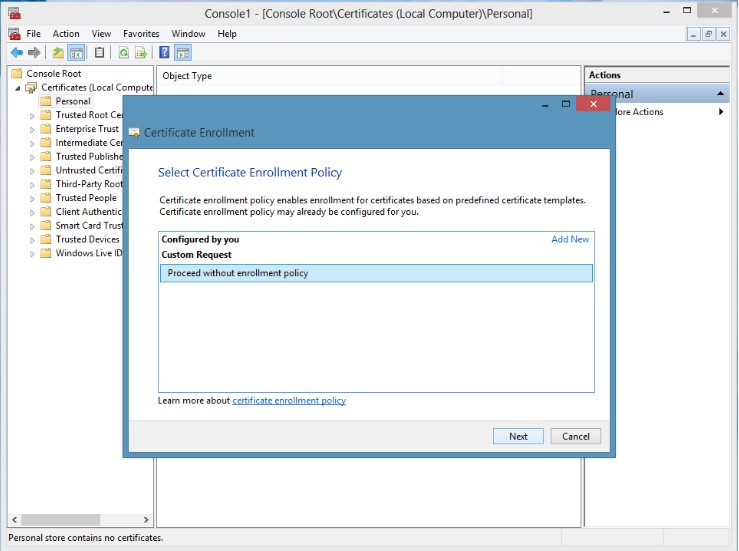Expand the Trusted Root Certification folder

pos(32,115)
